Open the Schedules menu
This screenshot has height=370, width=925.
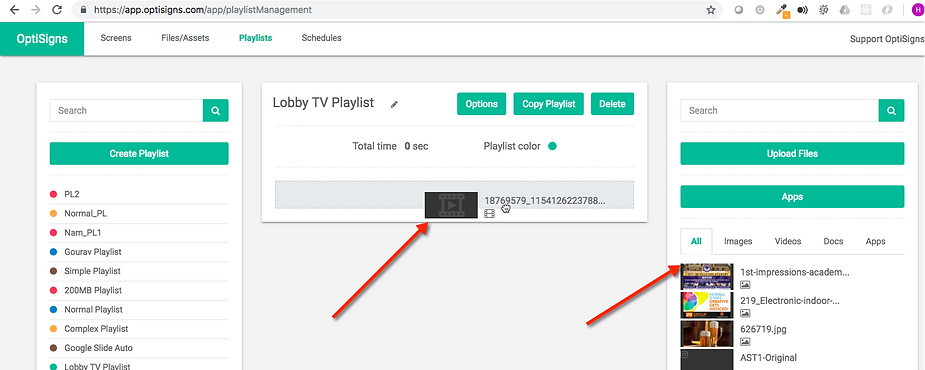(321, 38)
